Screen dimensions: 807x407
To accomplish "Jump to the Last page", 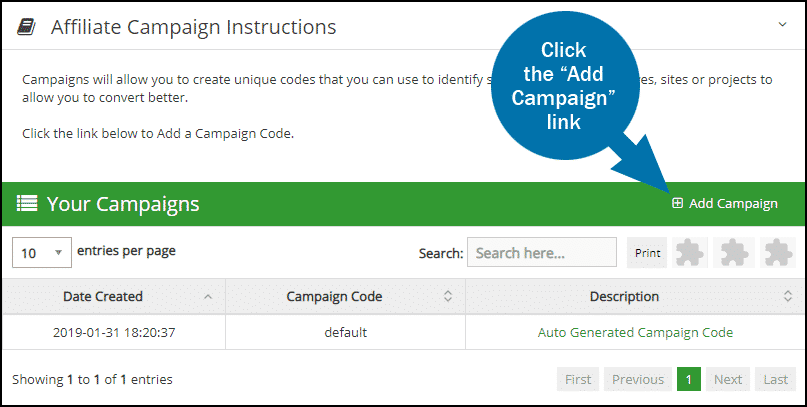I will 776,379.
